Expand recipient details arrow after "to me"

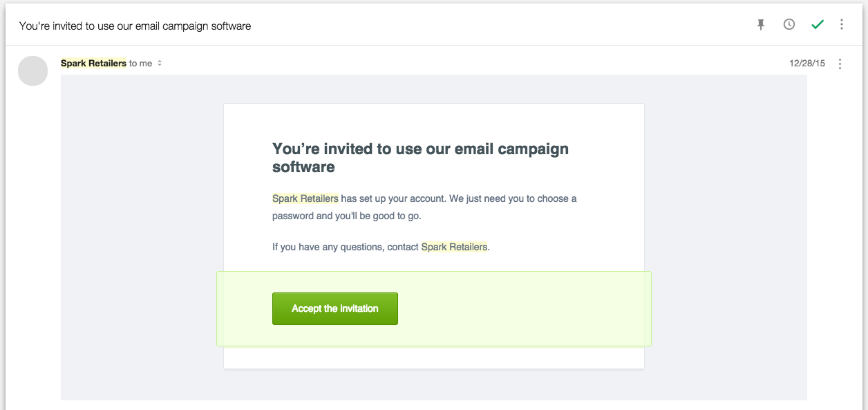tap(160, 63)
